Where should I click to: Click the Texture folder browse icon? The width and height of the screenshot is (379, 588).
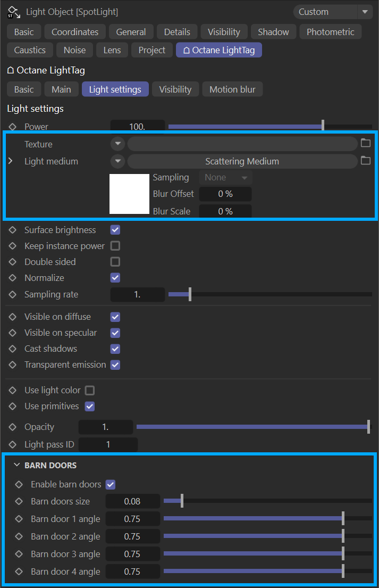365,143
